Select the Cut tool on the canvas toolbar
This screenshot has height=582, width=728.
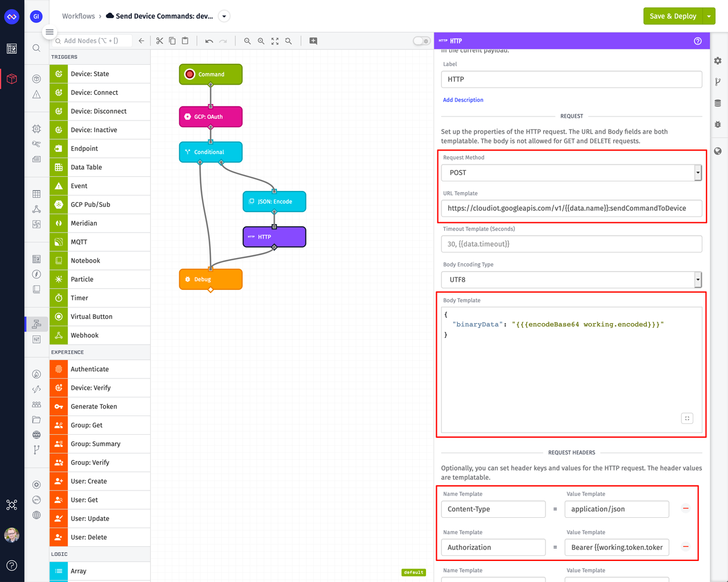pyautogui.click(x=160, y=41)
